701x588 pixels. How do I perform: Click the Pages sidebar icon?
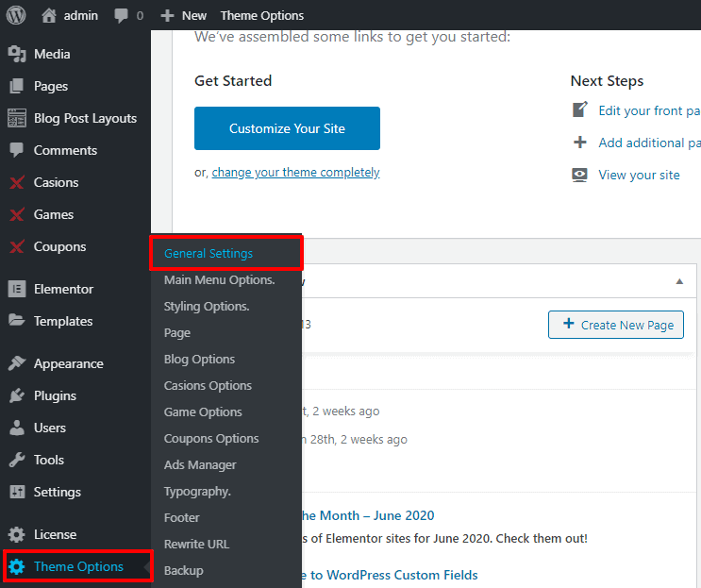pos(17,86)
